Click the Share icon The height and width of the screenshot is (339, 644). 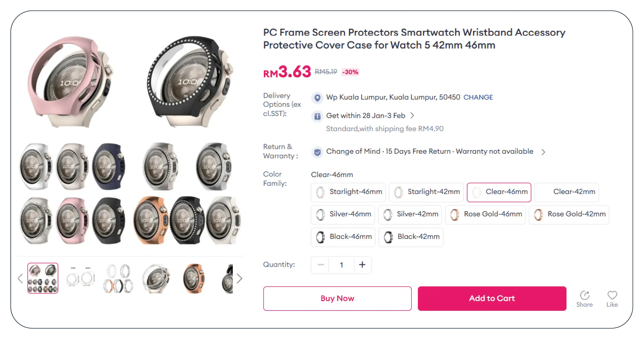pyautogui.click(x=584, y=295)
